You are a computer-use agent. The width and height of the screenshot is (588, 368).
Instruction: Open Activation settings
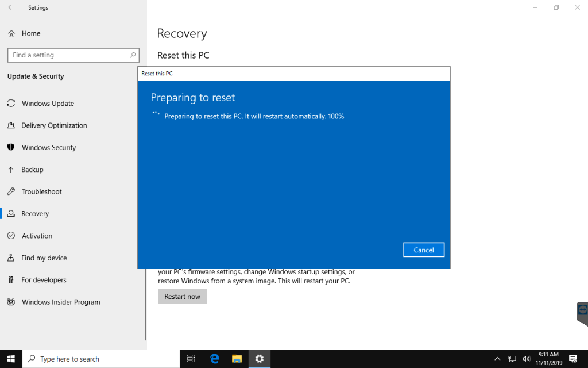37,236
